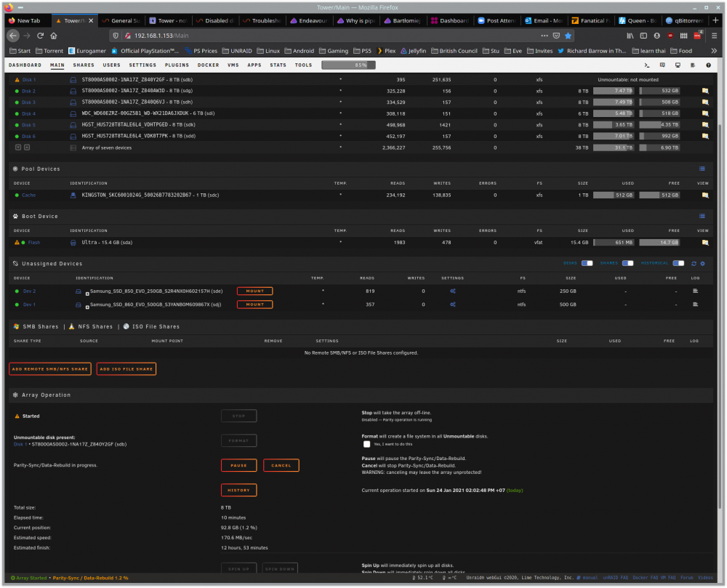
Task: Open the Shares menu item
Action: [84, 65]
